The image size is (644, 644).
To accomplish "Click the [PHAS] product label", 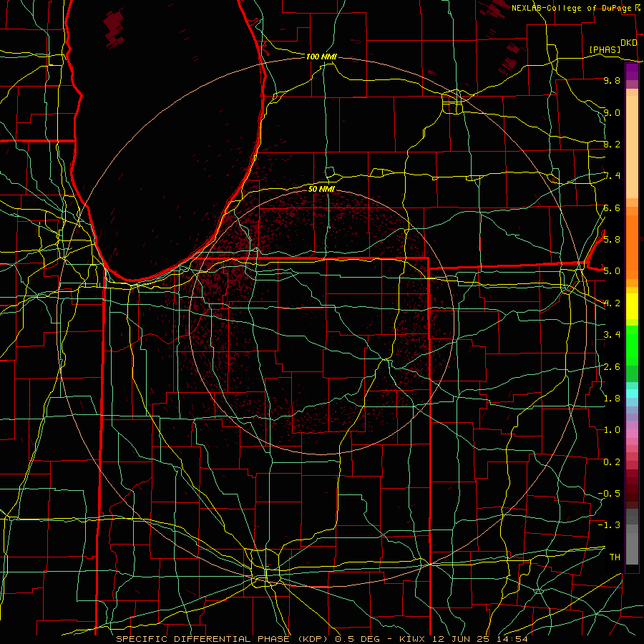I will click(x=605, y=50).
